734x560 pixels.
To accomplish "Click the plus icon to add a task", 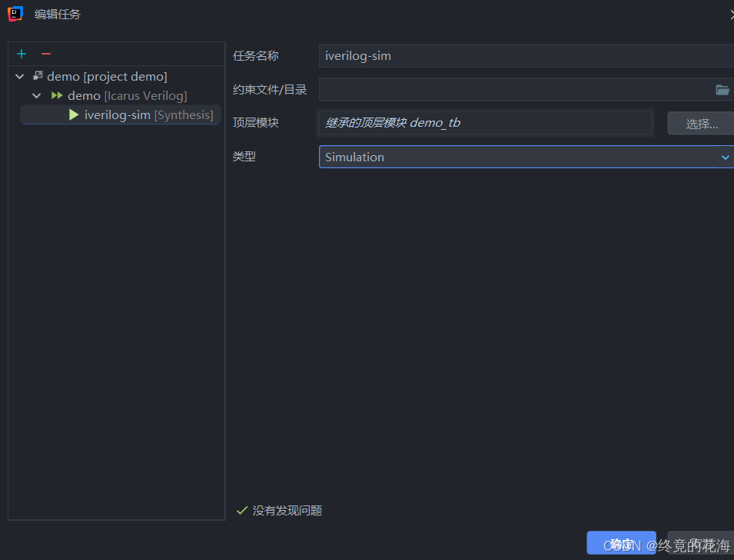I will coord(22,55).
